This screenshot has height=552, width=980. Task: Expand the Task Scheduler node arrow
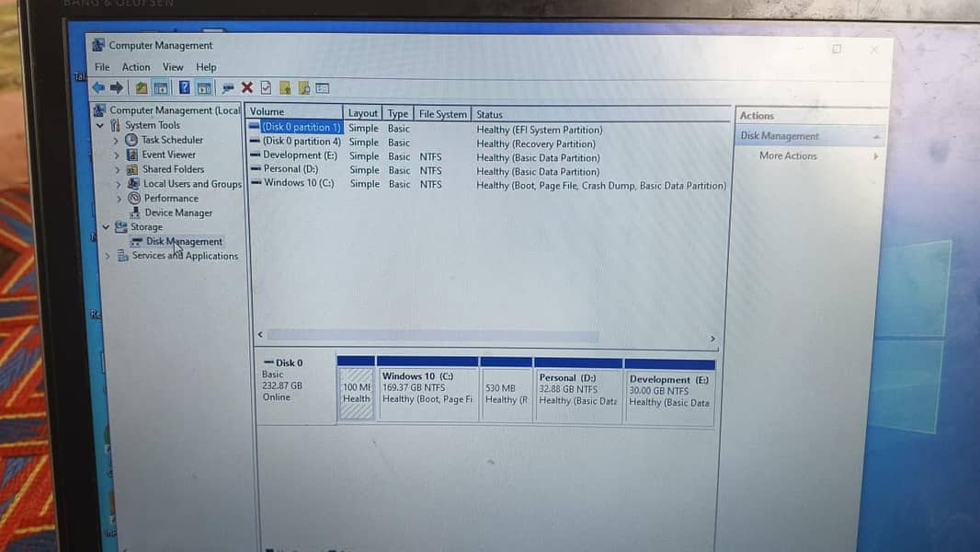coord(116,140)
